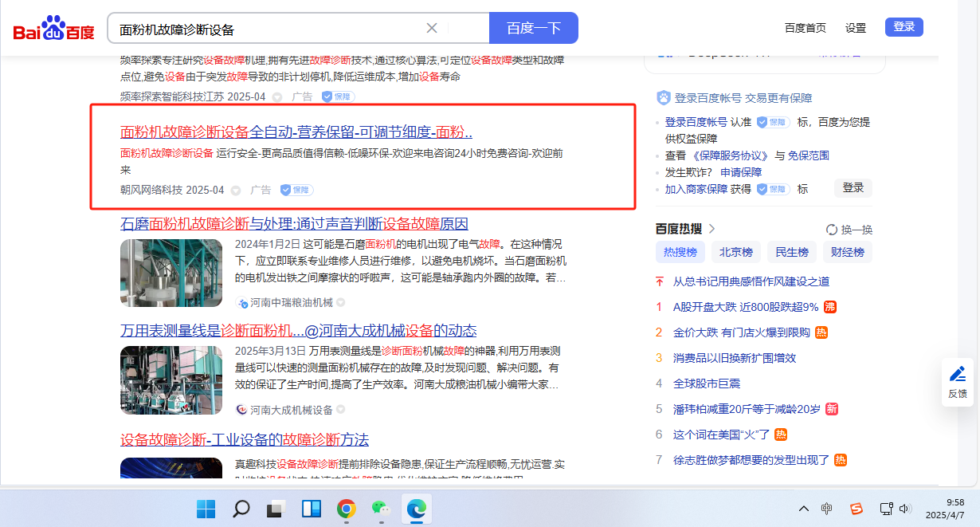Viewport: 980px width, 527px height.
Task: Clear the search box with X
Action: pos(432,28)
